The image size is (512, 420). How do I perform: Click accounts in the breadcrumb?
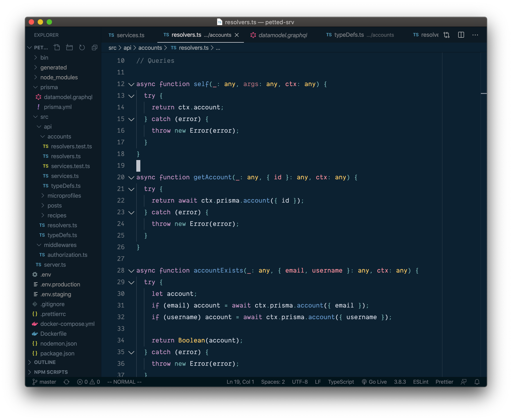click(150, 48)
